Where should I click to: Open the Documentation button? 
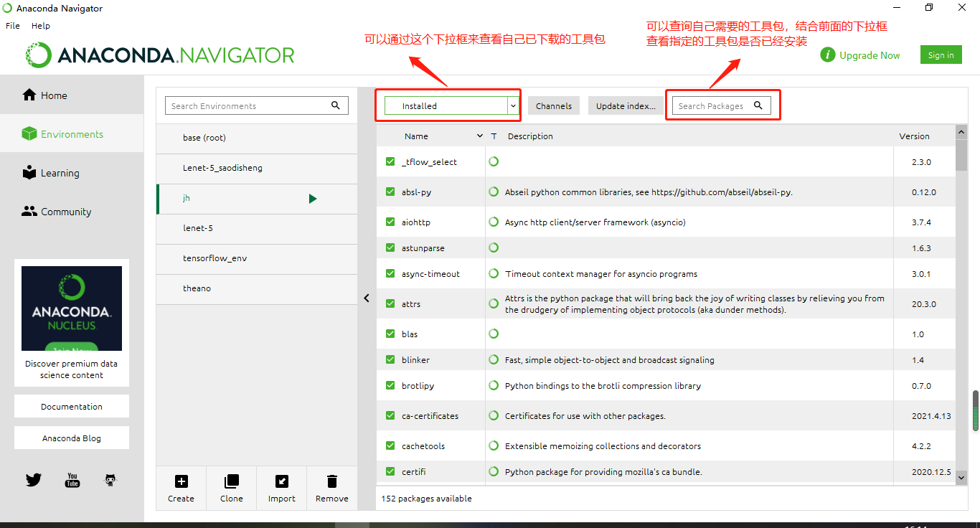pos(72,406)
